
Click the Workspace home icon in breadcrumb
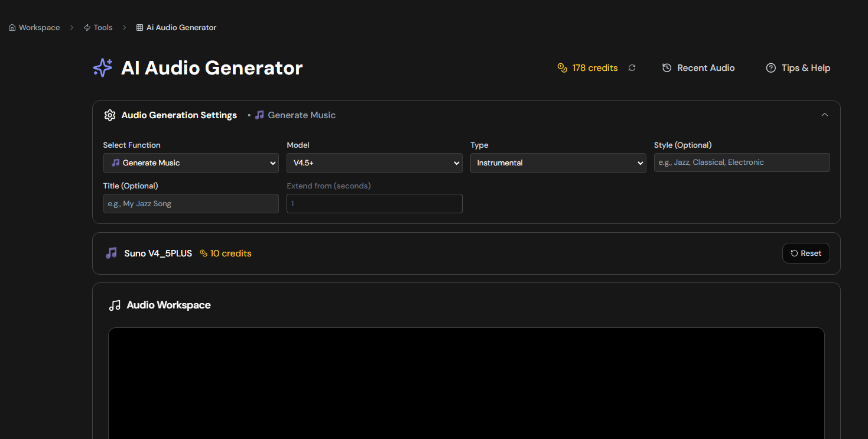12,28
